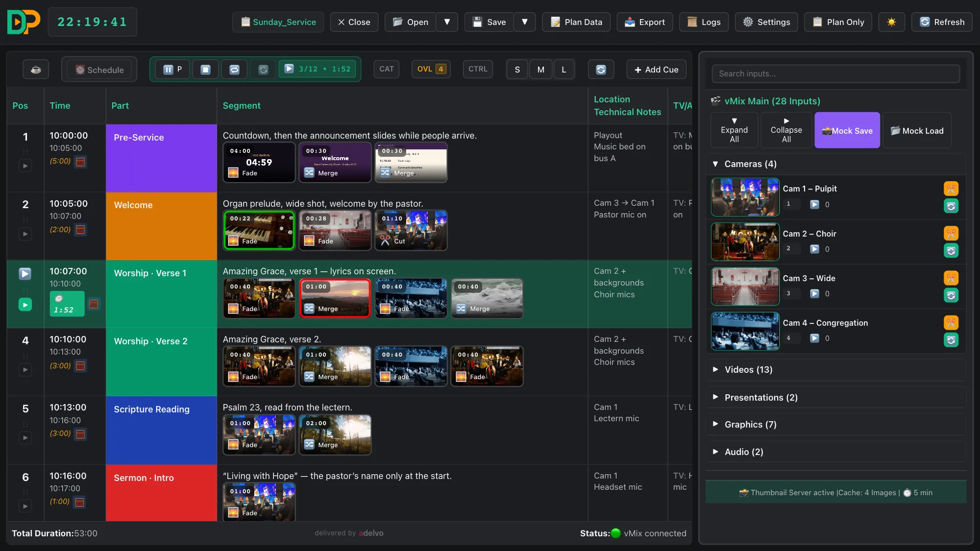Click the calendar icon in row 1 time cell
980x551 pixels.
[x=81, y=162]
